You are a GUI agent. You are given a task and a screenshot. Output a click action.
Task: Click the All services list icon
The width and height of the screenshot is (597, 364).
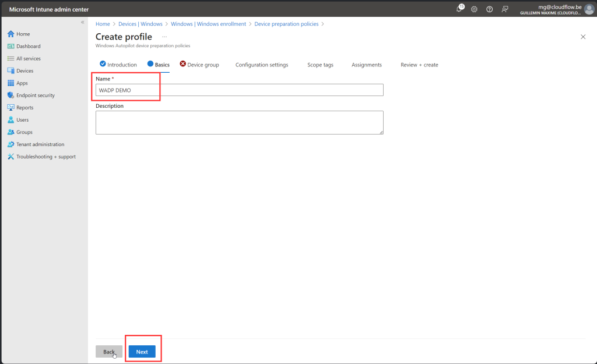pyautogui.click(x=10, y=58)
